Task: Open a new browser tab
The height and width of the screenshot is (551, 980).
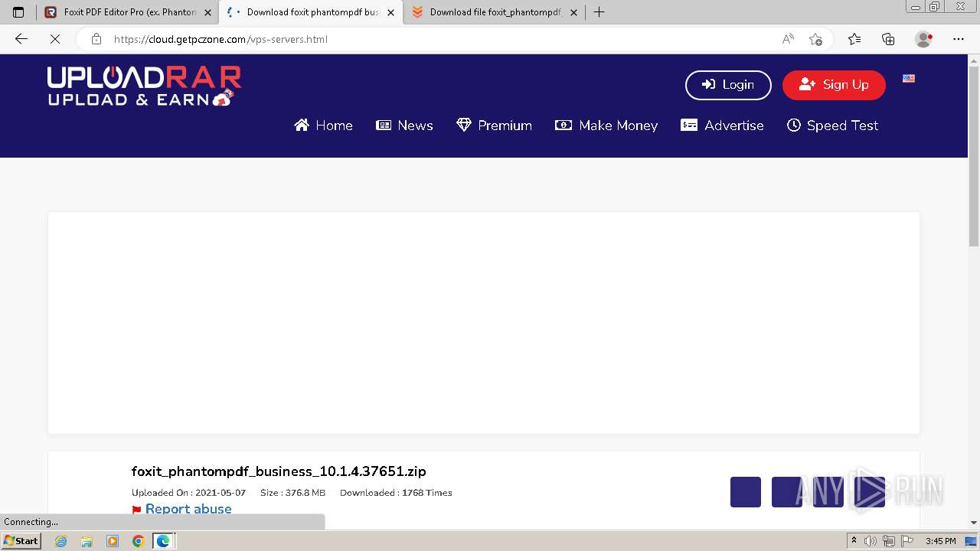Action: tap(599, 12)
